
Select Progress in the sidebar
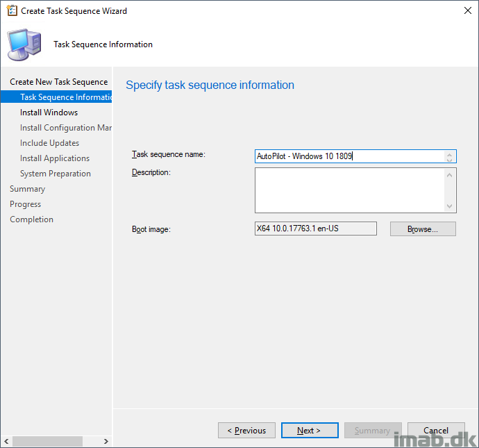[x=26, y=204]
